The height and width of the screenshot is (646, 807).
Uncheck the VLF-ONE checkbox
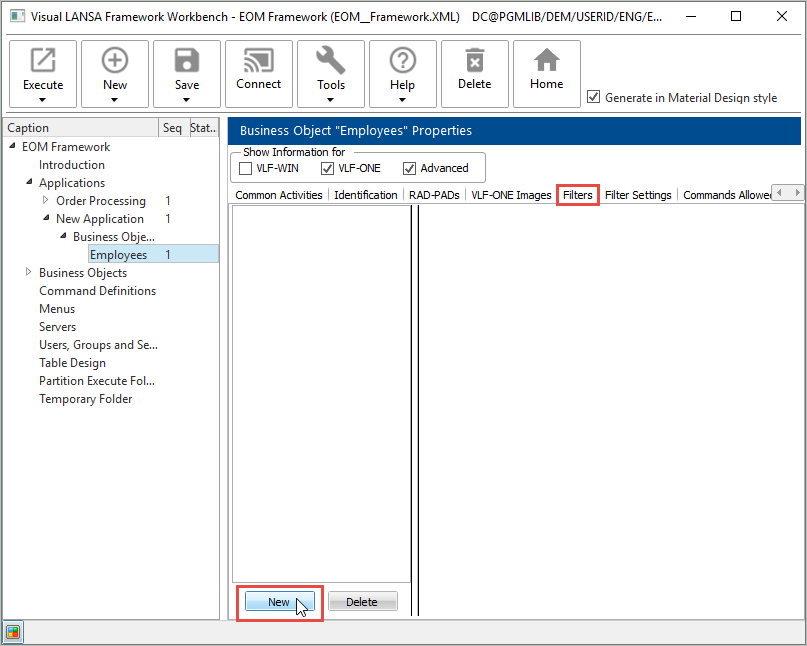click(327, 168)
